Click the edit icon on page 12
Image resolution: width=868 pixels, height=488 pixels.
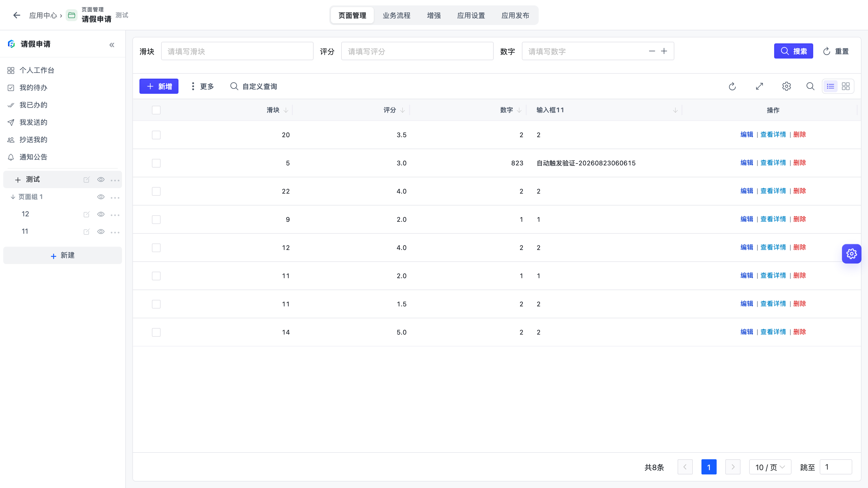pyautogui.click(x=87, y=214)
